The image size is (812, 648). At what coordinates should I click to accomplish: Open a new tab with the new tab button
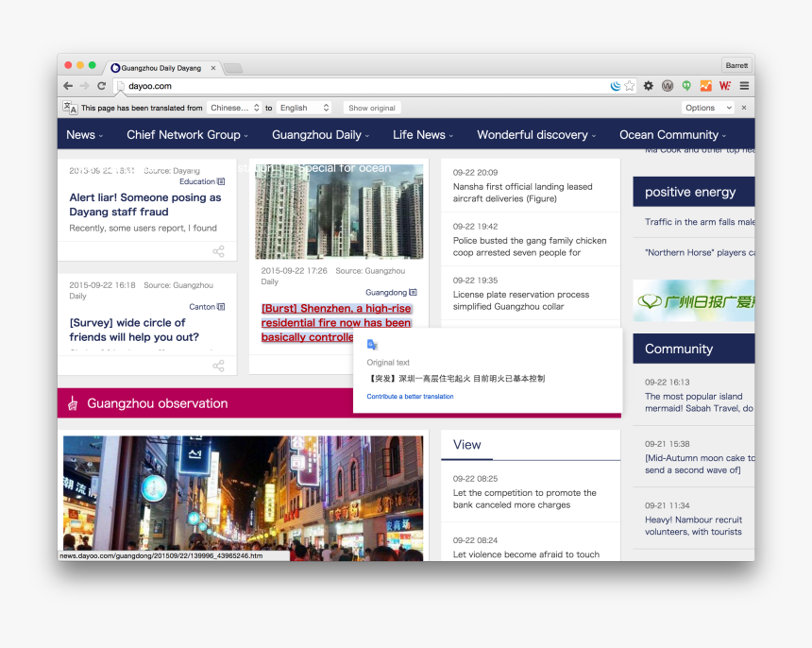tap(233, 68)
